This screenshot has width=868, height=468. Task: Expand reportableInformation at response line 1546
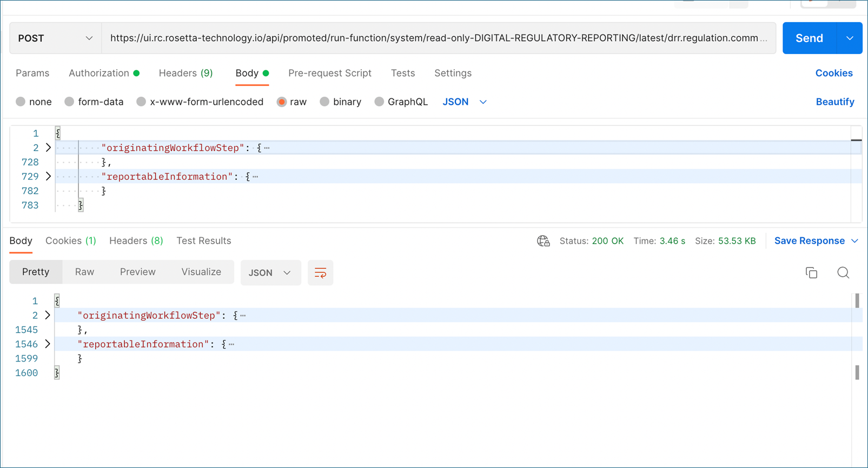pyautogui.click(x=48, y=344)
